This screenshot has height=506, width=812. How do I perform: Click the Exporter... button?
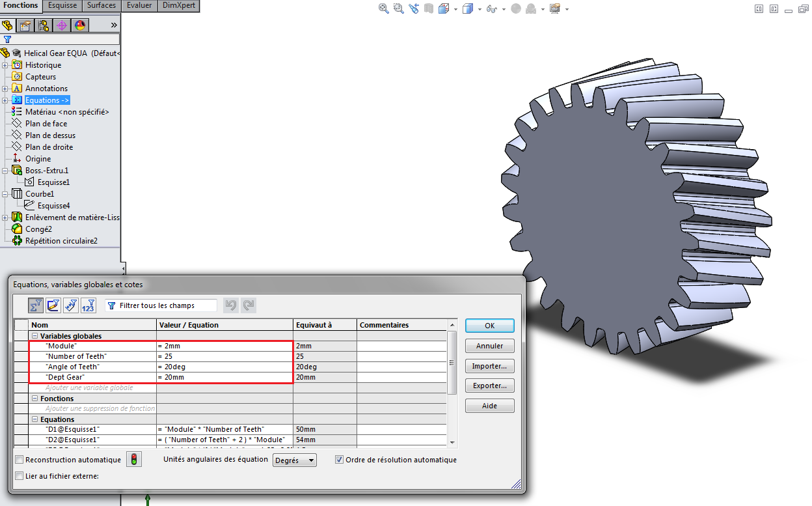490,386
